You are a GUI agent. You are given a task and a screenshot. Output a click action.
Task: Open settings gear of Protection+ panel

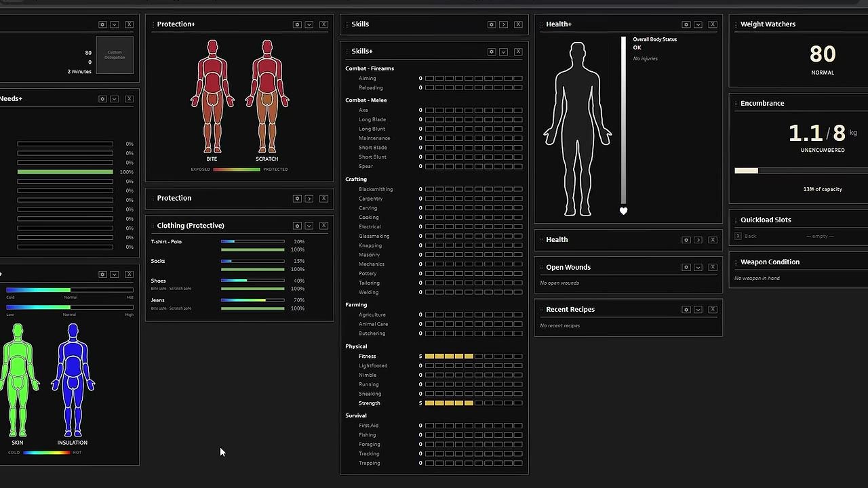[297, 24]
